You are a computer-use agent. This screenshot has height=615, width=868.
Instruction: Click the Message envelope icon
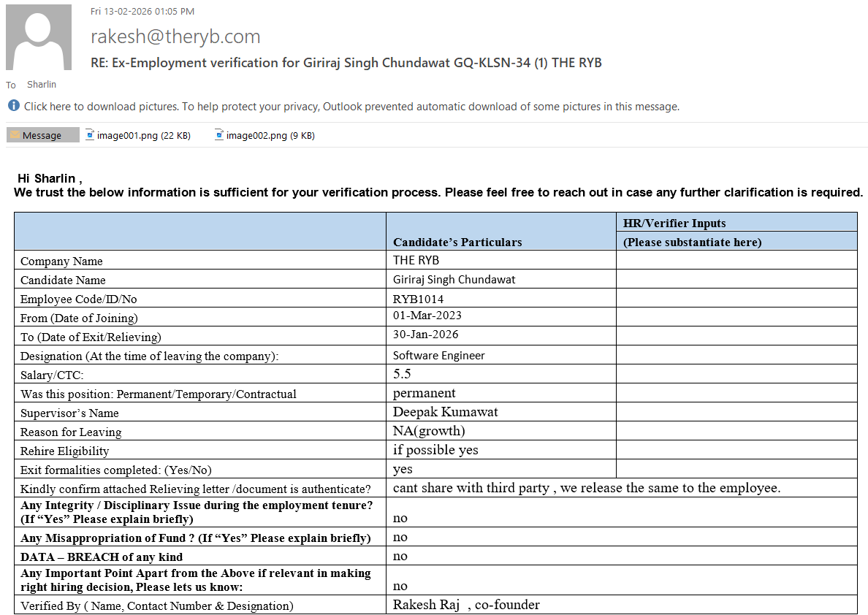pyautogui.click(x=15, y=135)
